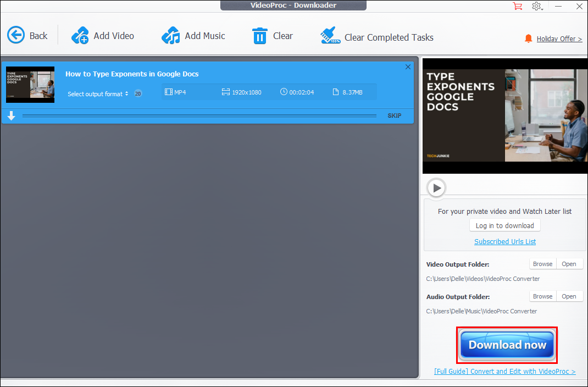Click the Log in to download button
The width and height of the screenshot is (588, 387).
(x=505, y=225)
